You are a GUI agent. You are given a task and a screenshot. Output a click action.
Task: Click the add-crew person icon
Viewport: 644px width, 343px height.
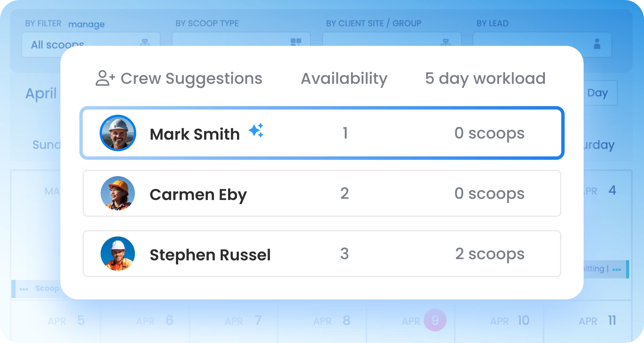tap(105, 79)
